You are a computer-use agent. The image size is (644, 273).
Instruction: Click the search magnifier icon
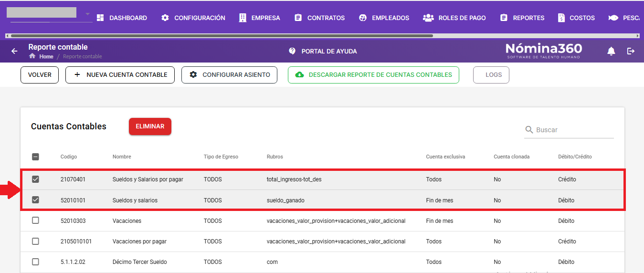point(529,130)
